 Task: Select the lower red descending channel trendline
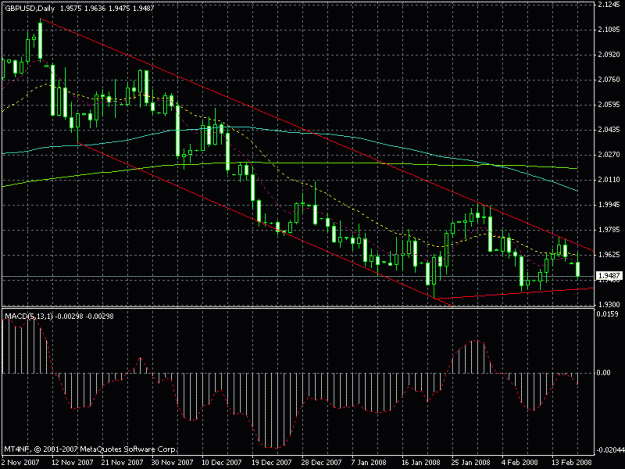coord(263,223)
